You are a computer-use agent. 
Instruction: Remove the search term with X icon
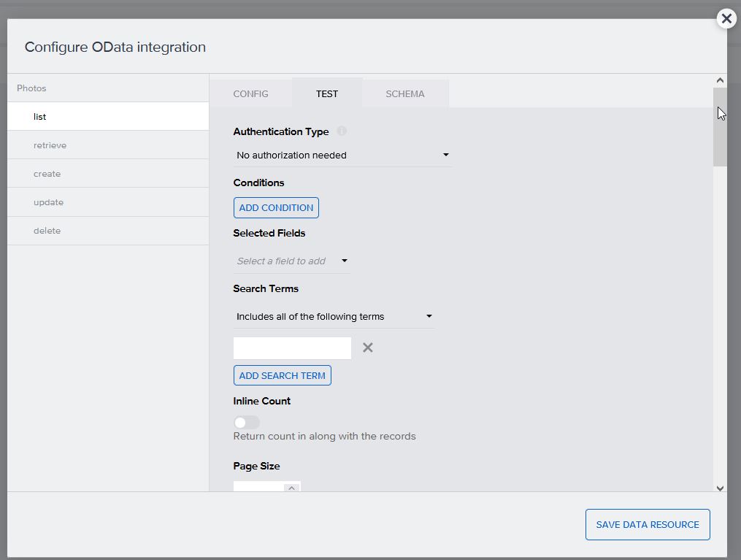[368, 348]
